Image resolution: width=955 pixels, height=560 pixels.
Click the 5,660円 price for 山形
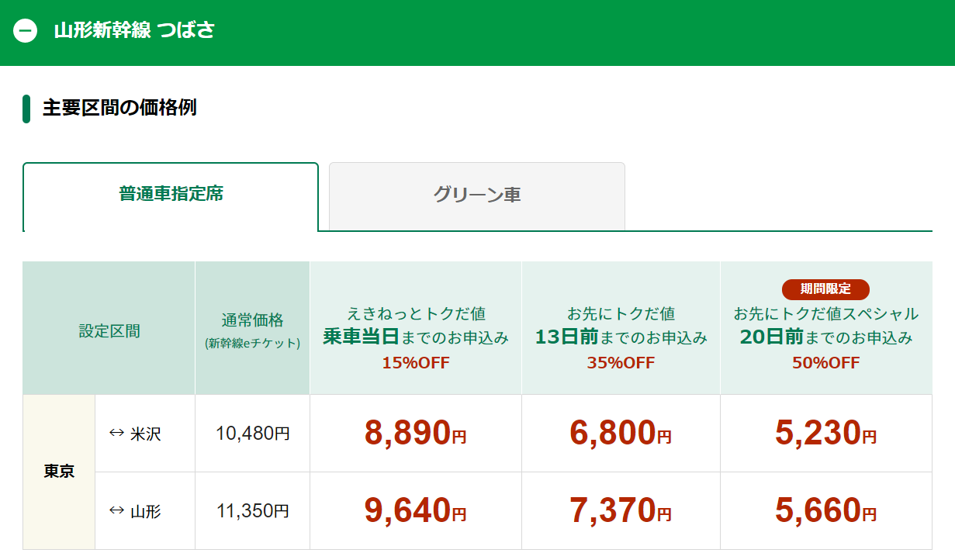(x=826, y=510)
